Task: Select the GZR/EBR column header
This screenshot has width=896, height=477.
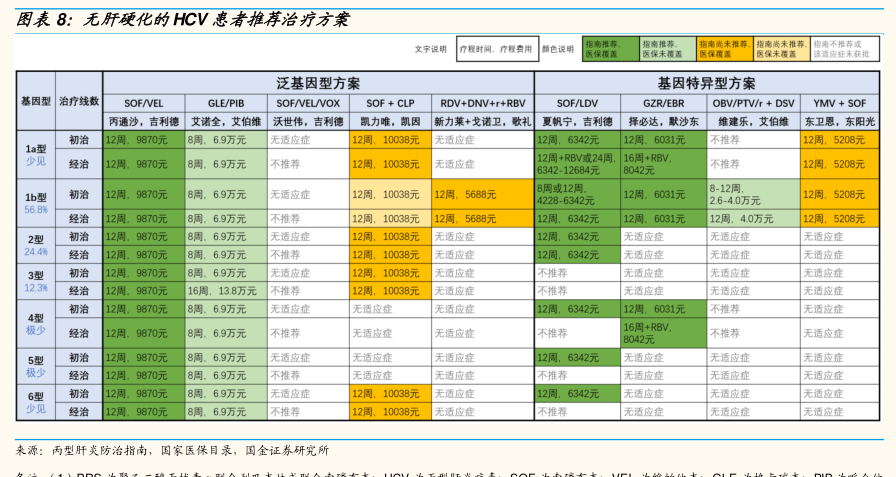Action: (662, 103)
